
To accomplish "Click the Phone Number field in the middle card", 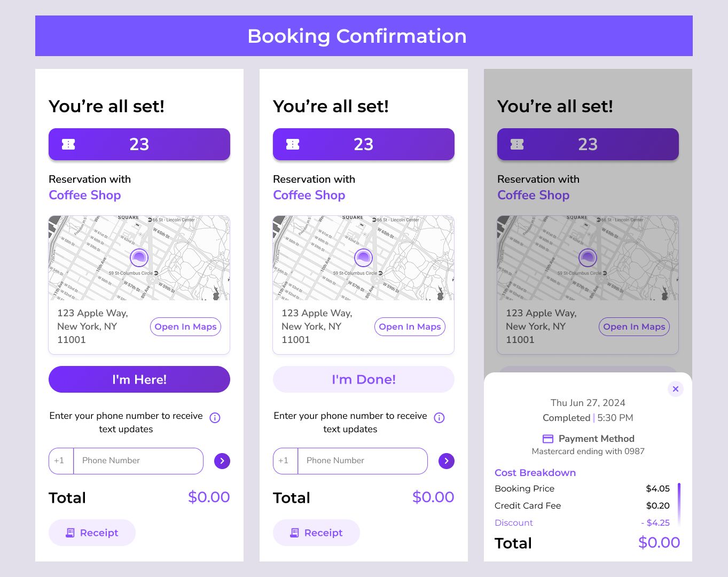I will pyautogui.click(x=362, y=461).
